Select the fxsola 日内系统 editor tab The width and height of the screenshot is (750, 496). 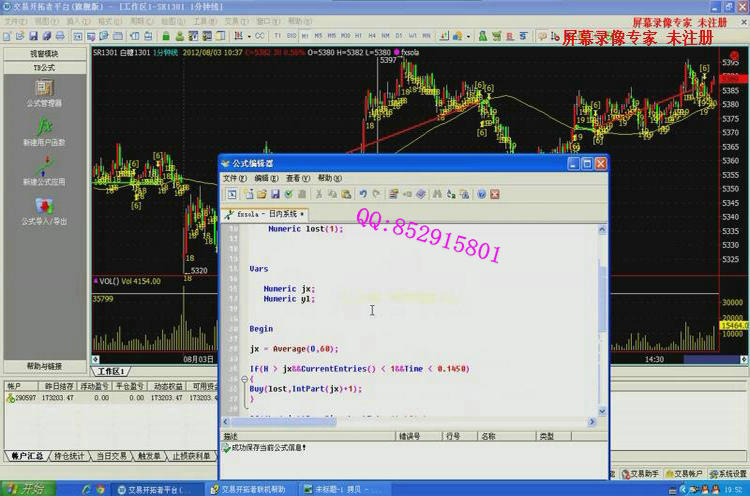point(265,214)
